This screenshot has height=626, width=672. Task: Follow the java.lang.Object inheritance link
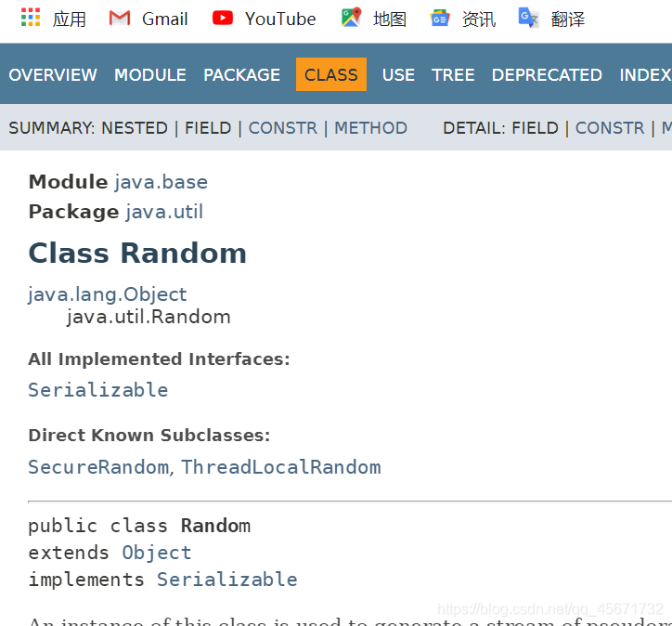[108, 294]
